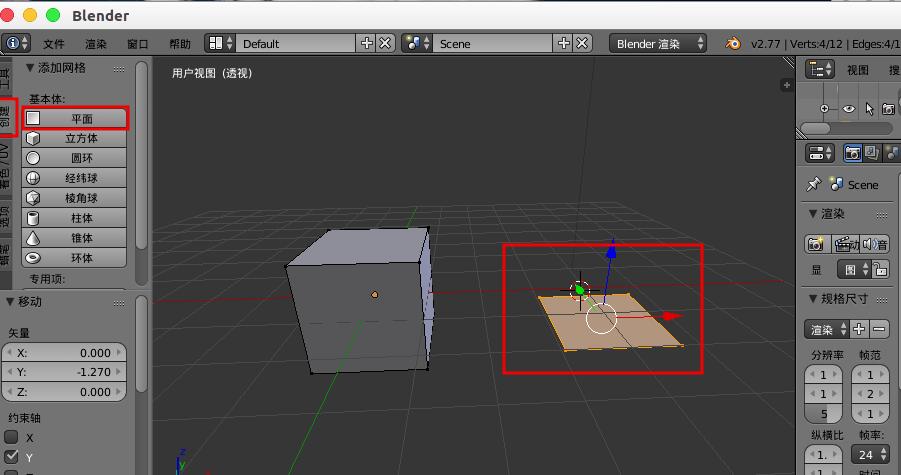
Task: Add a circle (圆环) mesh
Action: 74,158
